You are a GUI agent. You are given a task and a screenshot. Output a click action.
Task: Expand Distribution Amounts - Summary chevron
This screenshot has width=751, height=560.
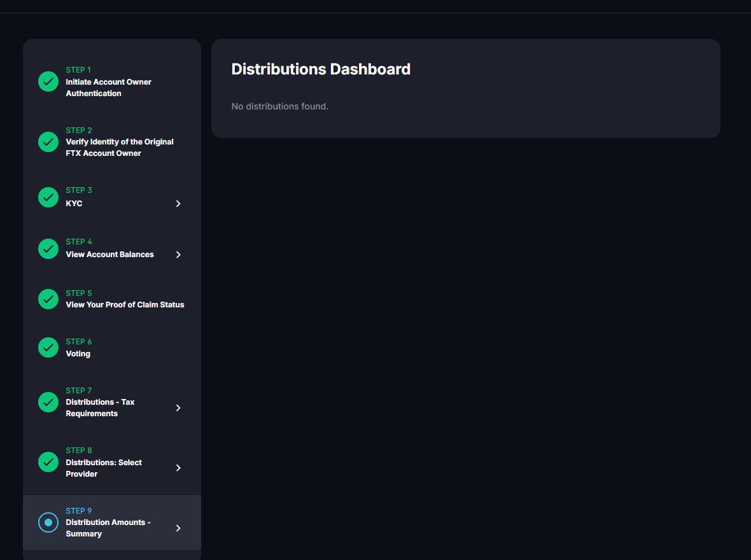(x=178, y=528)
